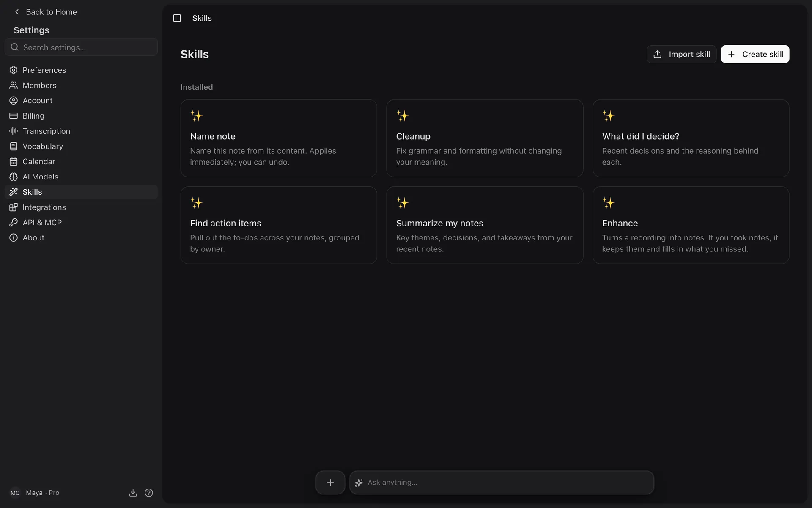The height and width of the screenshot is (508, 812).
Task: Click the Preferences gear icon
Action: [14, 70]
